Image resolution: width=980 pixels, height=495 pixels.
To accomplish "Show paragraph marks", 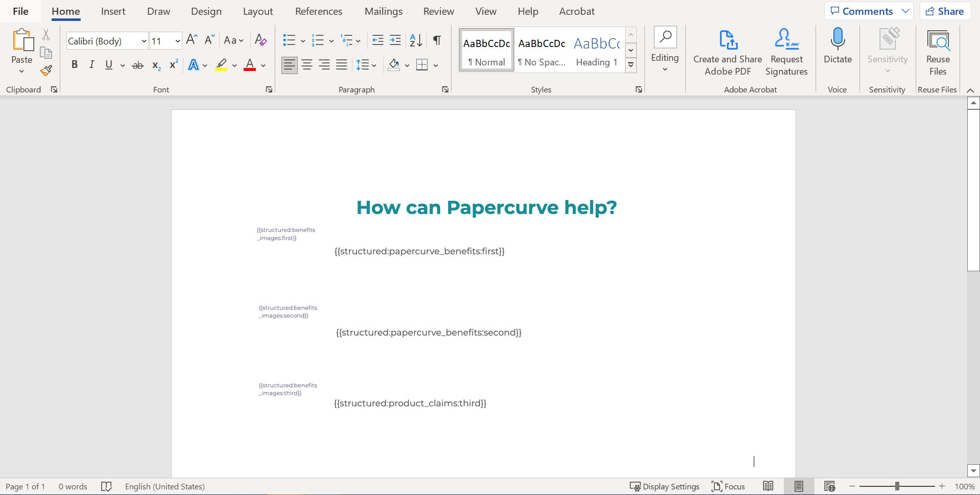I will pos(437,40).
